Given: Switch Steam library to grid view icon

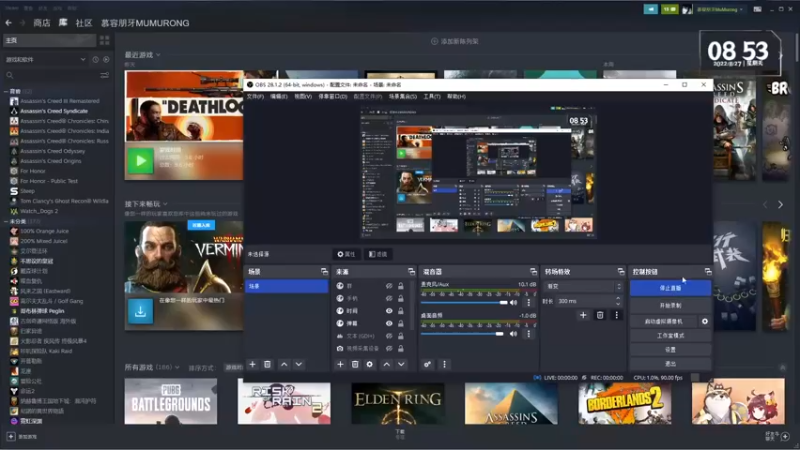Looking at the screenshot, I should coord(105,40).
